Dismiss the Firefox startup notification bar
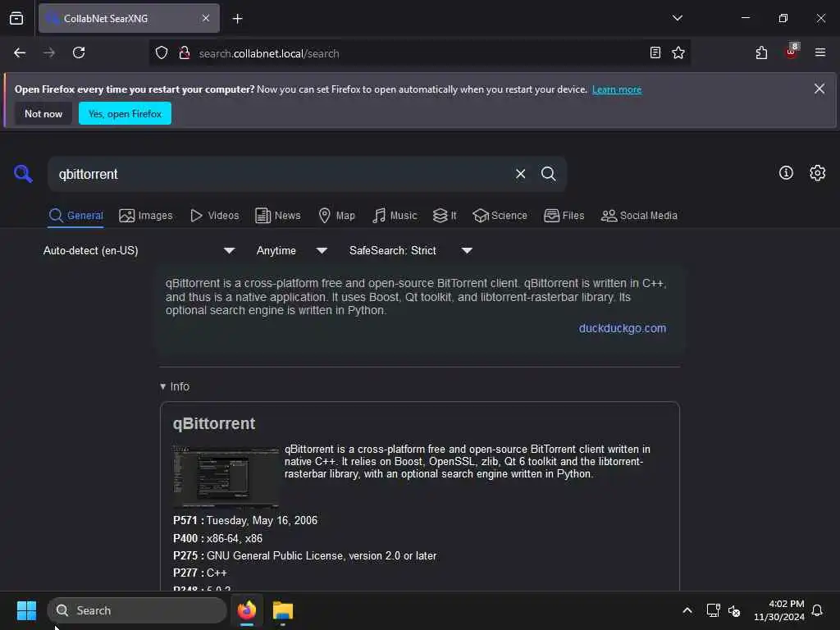 [x=819, y=89]
